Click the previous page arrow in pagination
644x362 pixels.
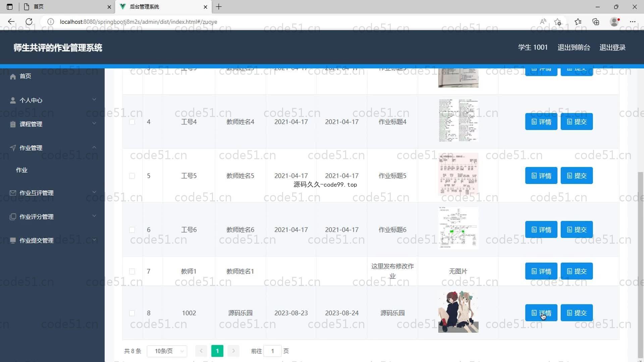point(201,351)
